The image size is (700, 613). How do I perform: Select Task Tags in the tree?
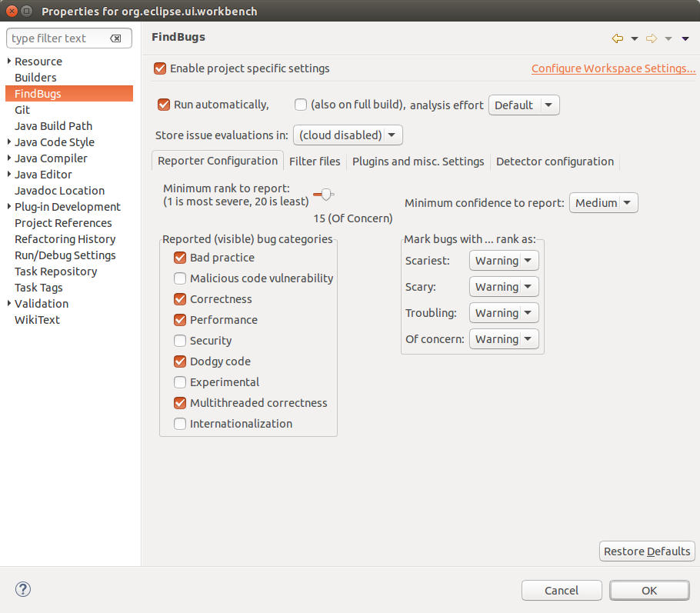[x=38, y=288]
